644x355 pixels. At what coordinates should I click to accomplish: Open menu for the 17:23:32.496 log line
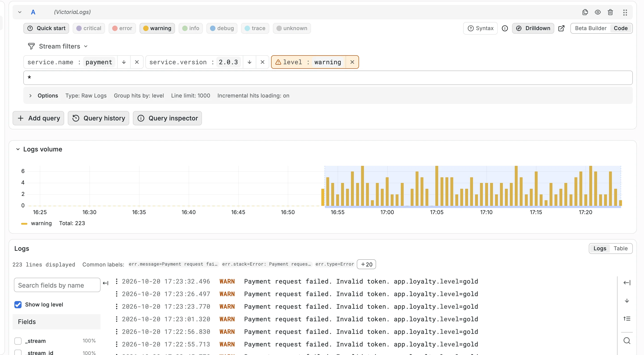coord(116,281)
